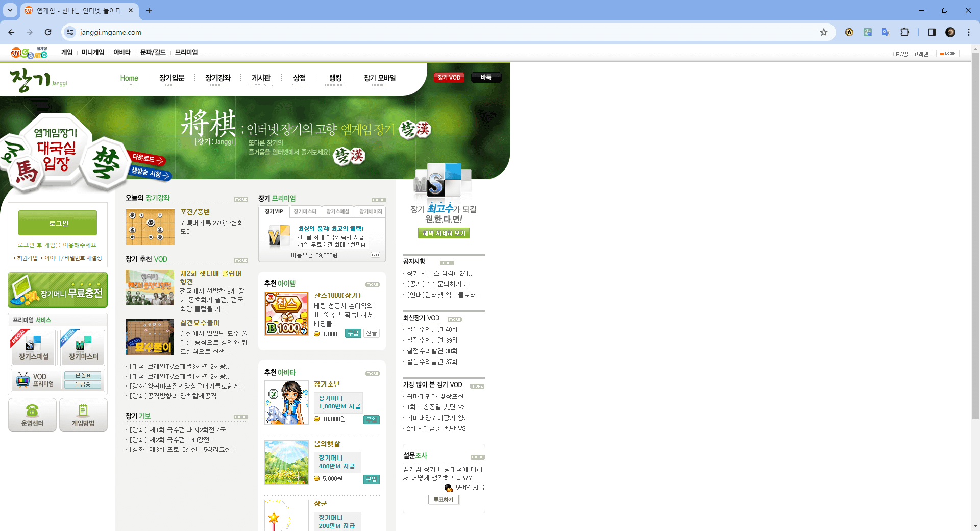This screenshot has height=531, width=980.
Task: Open the 실전수의발견 40회 VOD link
Action: [x=432, y=330]
